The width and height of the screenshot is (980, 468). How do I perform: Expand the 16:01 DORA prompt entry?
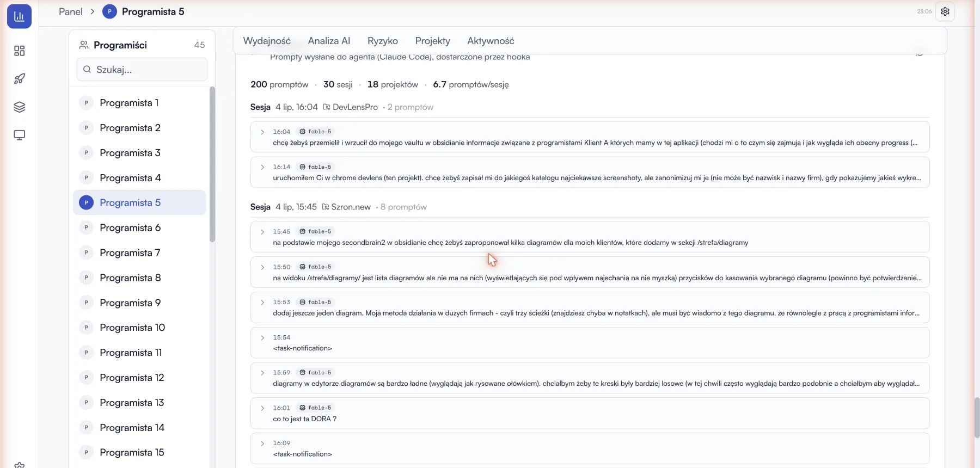[x=262, y=408]
